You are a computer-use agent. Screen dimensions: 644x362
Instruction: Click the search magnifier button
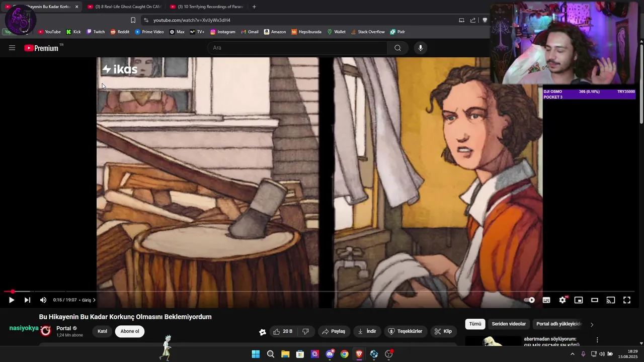pyautogui.click(x=397, y=48)
